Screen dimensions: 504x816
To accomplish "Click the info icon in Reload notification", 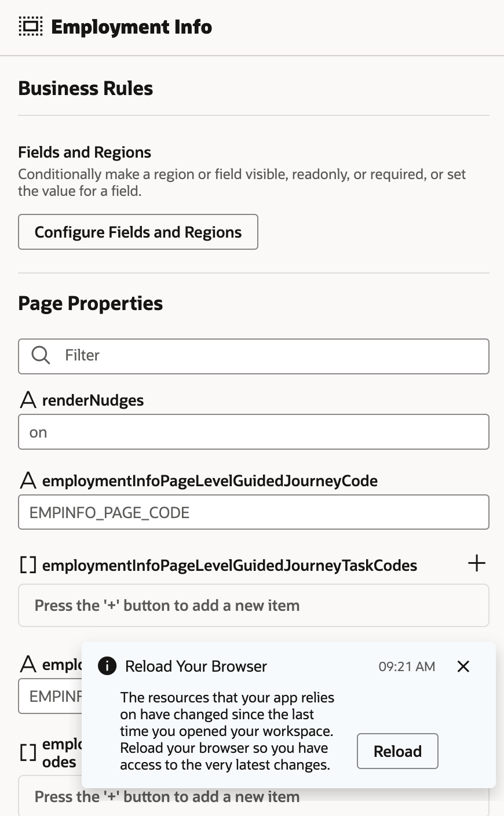I will [107, 666].
